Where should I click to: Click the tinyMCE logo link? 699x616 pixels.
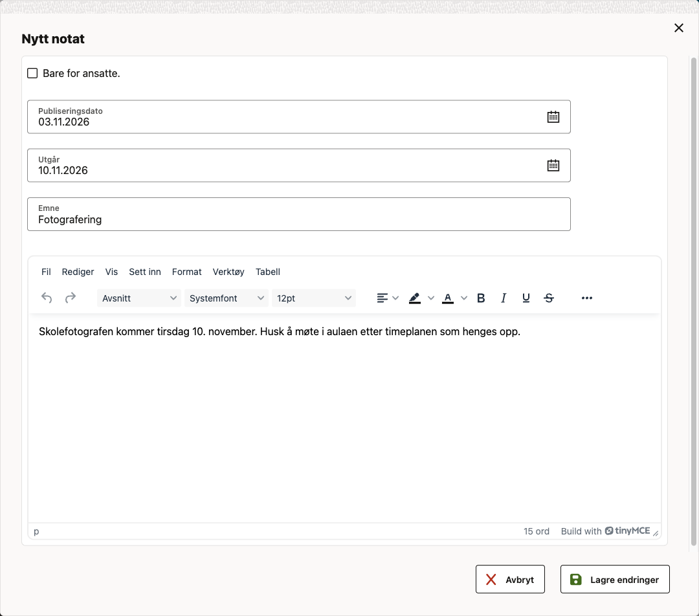click(628, 531)
